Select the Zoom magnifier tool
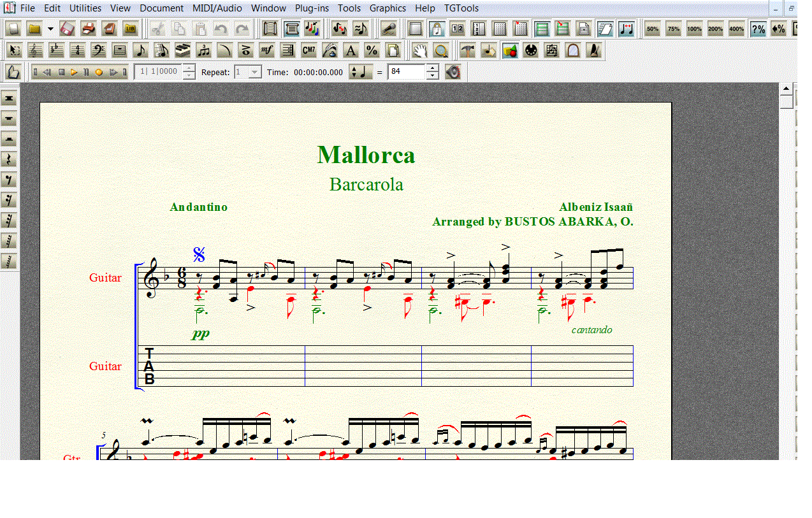Screen dimensions: 812x518 pos(440,50)
